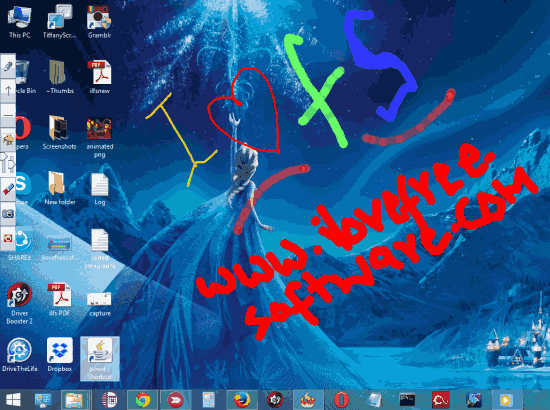The image size is (550, 410).
Task: Select the Driver Booster 2 shortcut
Action: 20,304
